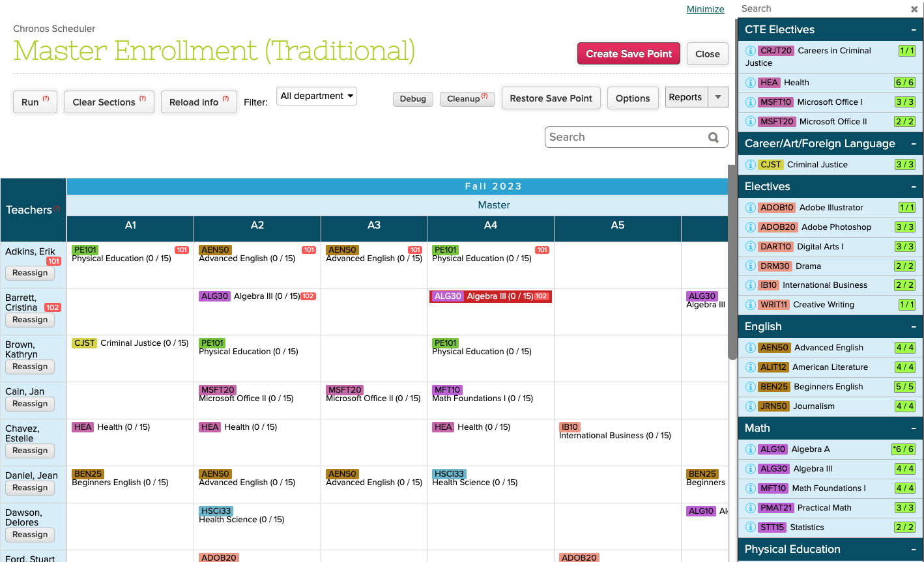Clear sidebar search with X icon
This screenshot has height=562, width=924.
pos(914,9)
